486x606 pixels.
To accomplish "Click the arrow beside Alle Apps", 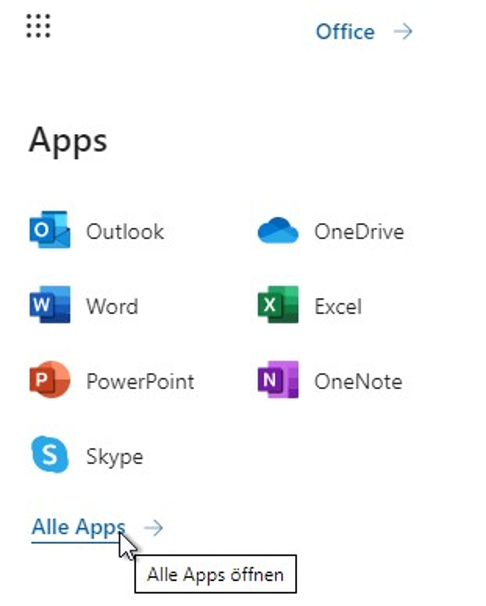I will click(x=153, y=528).
